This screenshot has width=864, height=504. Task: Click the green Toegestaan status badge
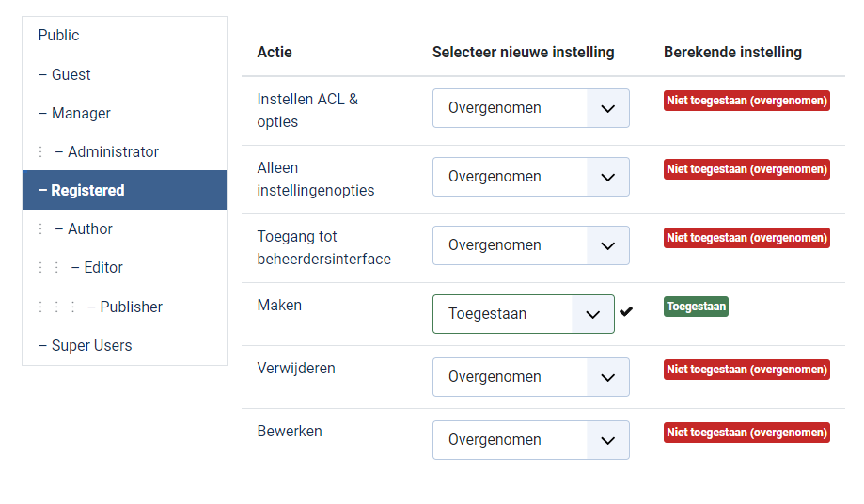[x=696, y=307]
